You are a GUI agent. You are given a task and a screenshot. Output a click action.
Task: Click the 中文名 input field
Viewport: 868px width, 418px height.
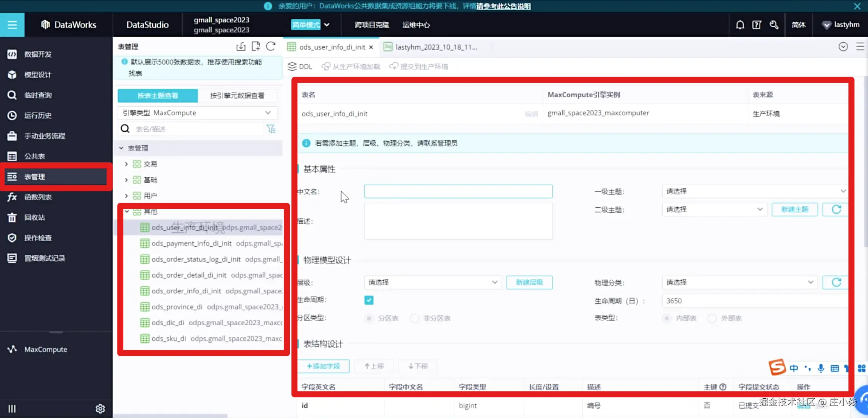pos(458,191)
